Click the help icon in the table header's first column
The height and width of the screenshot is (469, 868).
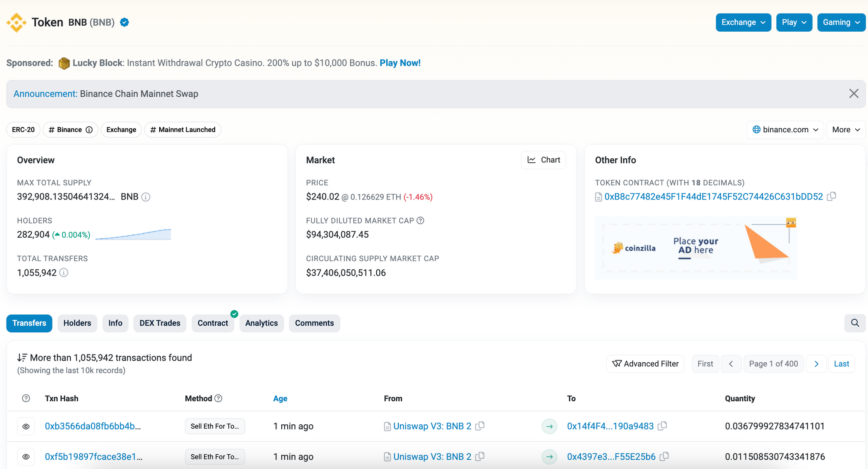click(26, 398)
